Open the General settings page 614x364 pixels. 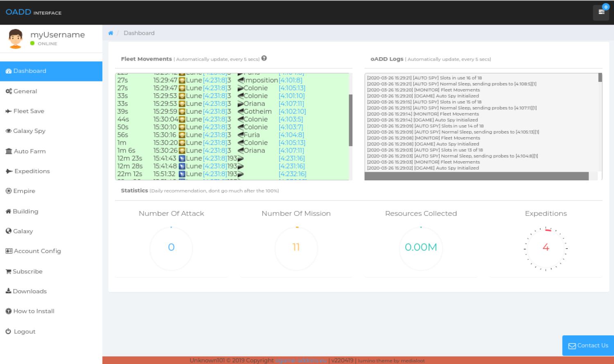pos(25,91)
